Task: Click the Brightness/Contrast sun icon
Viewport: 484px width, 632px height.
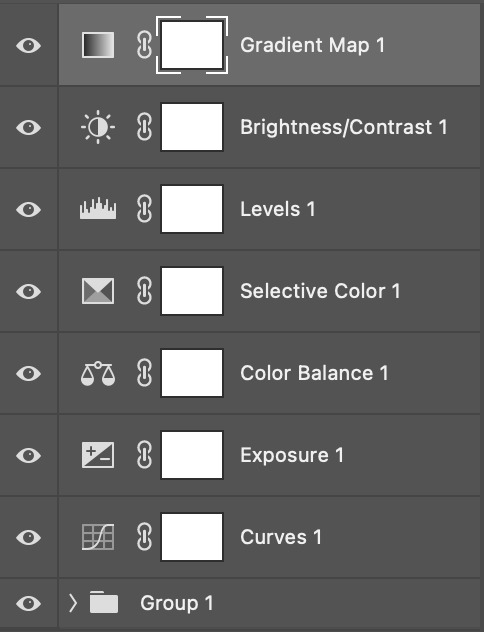Action: pyautogui.click(x=98, y=127)
